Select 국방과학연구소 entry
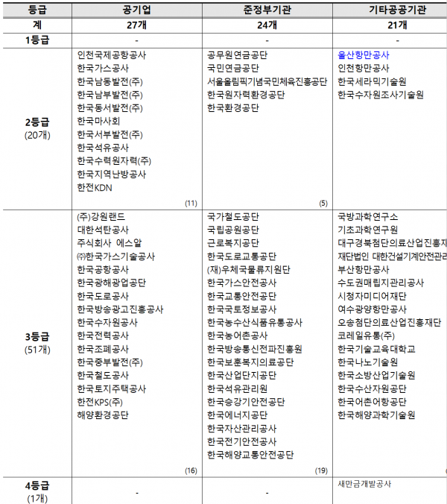 [368, 217]
